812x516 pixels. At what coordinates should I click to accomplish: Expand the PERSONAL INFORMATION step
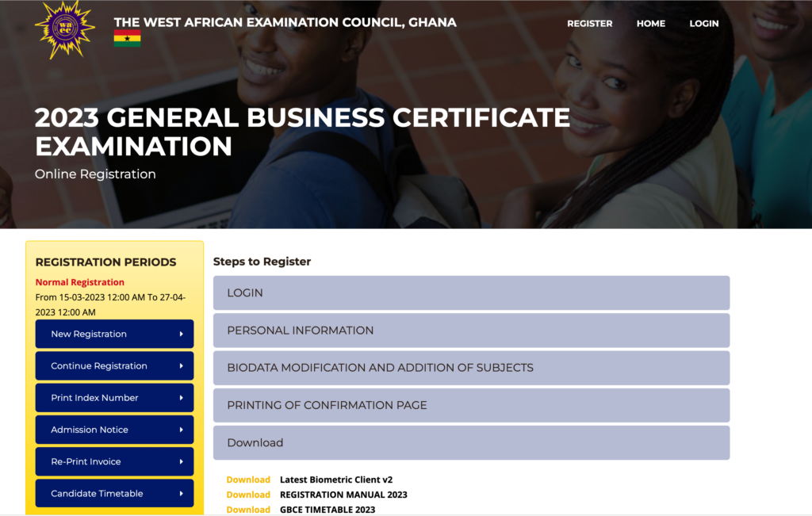[471, 331]
